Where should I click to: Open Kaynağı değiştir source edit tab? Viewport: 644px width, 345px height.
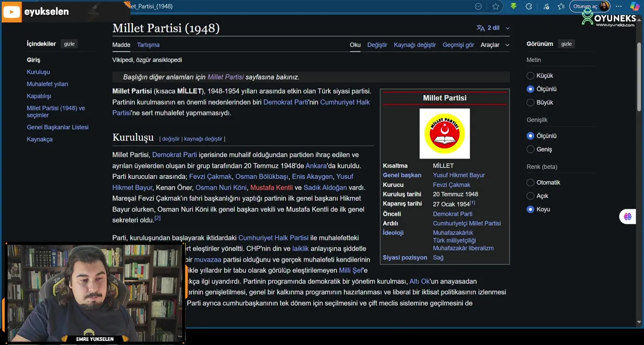tap(415, 45)
